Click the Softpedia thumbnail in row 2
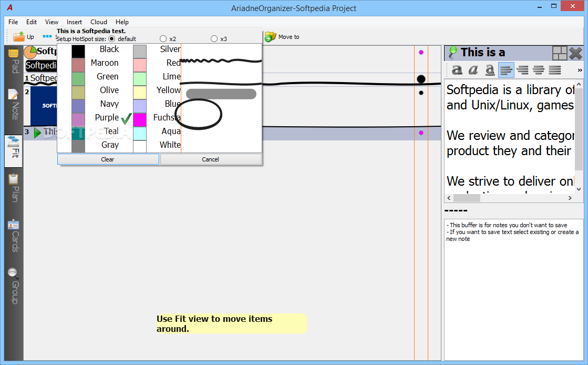 [x=44, y=106]
